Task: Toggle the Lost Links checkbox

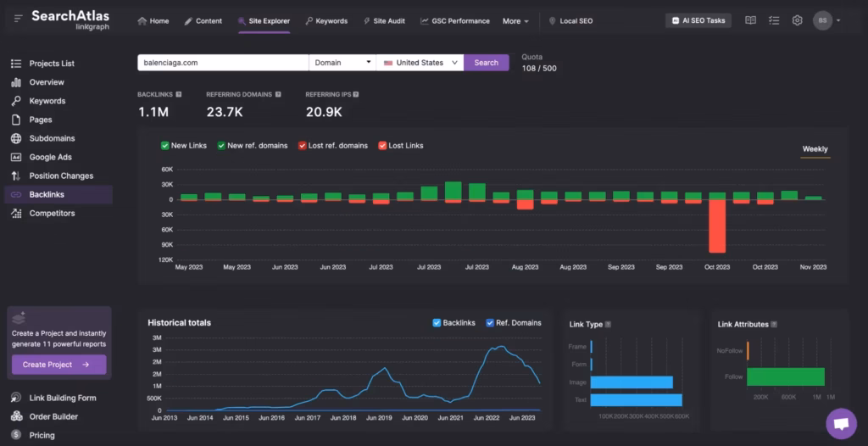Action: pos(382,146)
